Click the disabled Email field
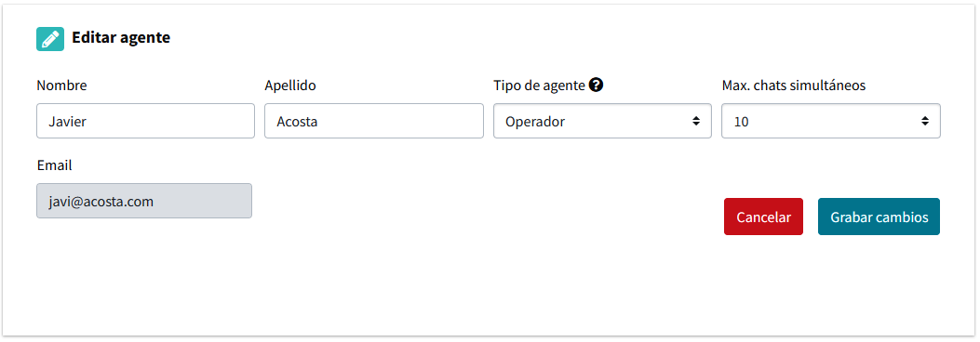980x342 pixels. click(144, 201)
